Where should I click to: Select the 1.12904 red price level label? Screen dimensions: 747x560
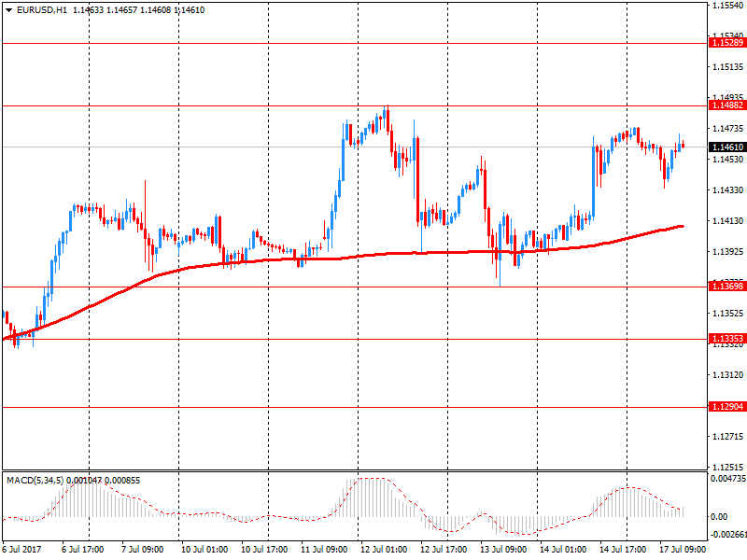click(x=727, y=407)
